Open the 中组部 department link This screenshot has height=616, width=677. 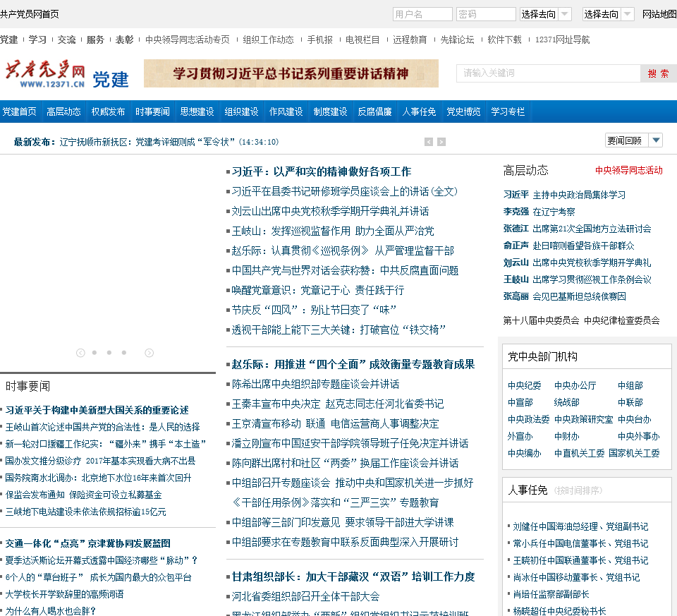[630, 385]
